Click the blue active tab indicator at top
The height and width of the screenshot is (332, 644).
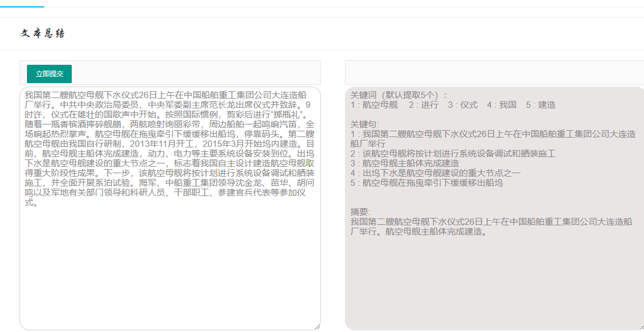[x=22, y=6]
